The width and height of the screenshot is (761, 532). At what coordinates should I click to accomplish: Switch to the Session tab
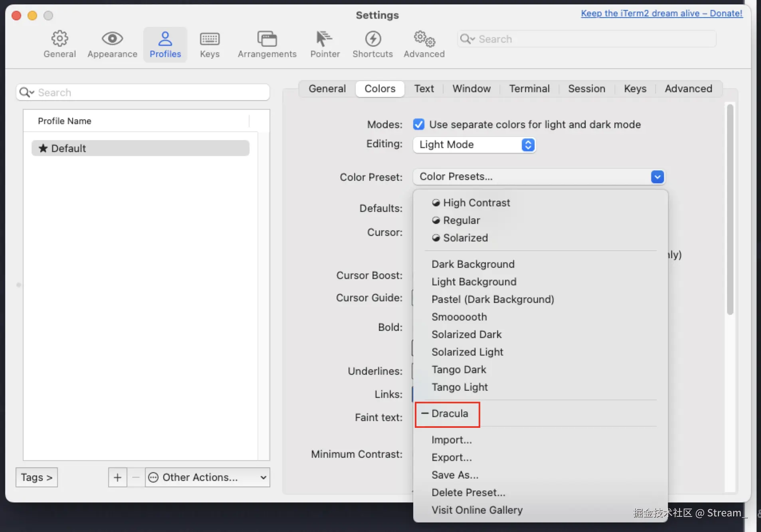click(x=587, y=89)
